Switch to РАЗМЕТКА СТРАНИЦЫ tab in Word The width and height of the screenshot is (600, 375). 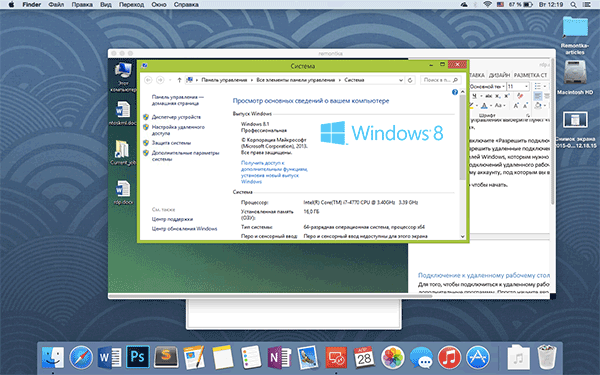click(x=530, y=75)
